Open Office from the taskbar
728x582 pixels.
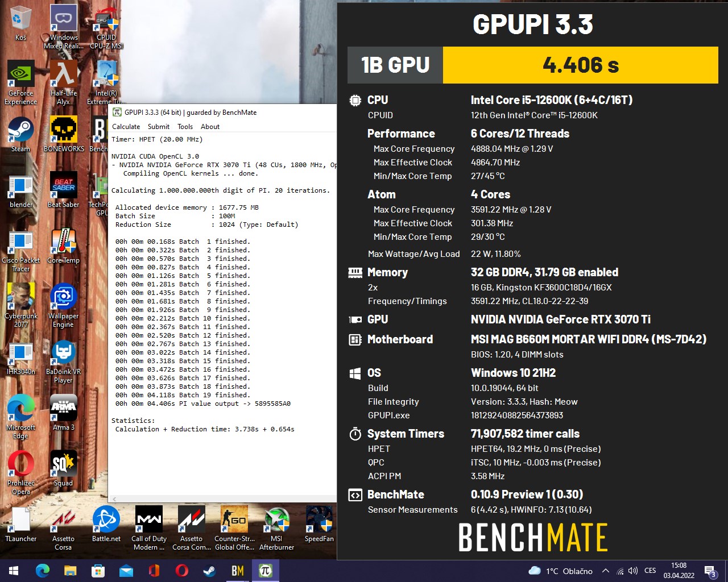tap(154, 571)
